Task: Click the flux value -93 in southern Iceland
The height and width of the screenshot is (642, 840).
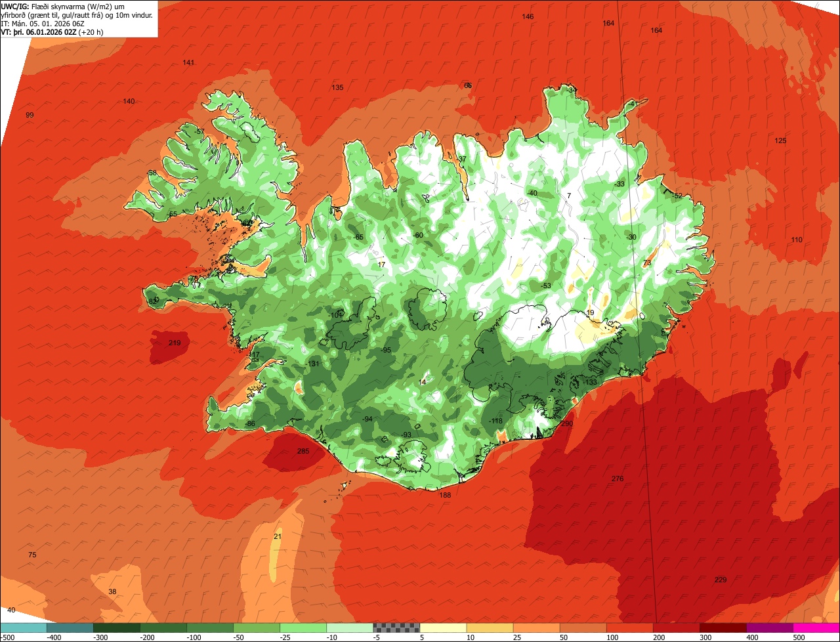Action: tap(406, 435)
